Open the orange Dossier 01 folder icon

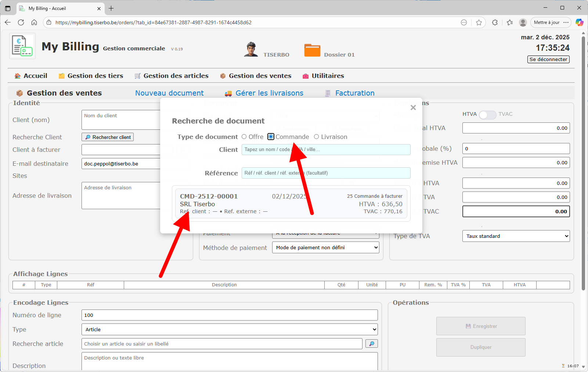tap(312, 50)
